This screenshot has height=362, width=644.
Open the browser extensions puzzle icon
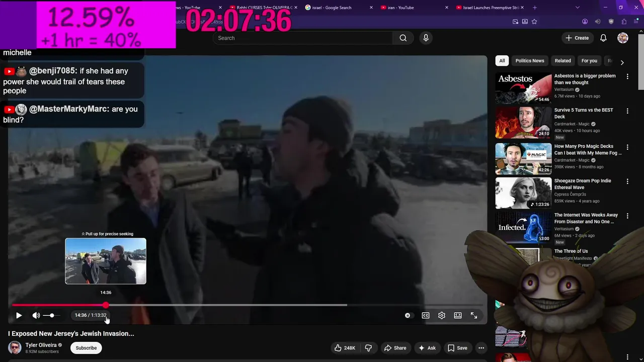coord(624,22)
